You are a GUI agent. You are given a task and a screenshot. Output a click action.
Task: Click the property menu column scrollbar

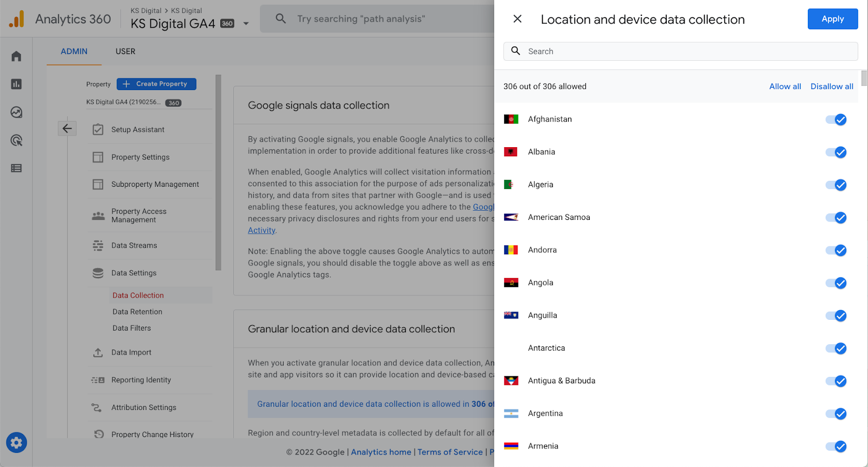(x=218, y=173)
